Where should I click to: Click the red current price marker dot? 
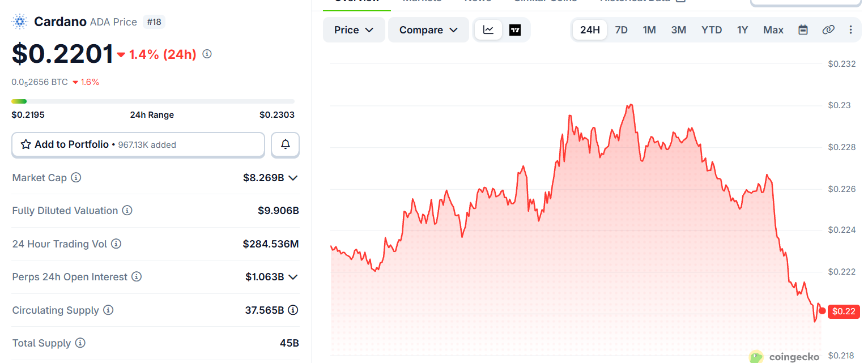822,310
